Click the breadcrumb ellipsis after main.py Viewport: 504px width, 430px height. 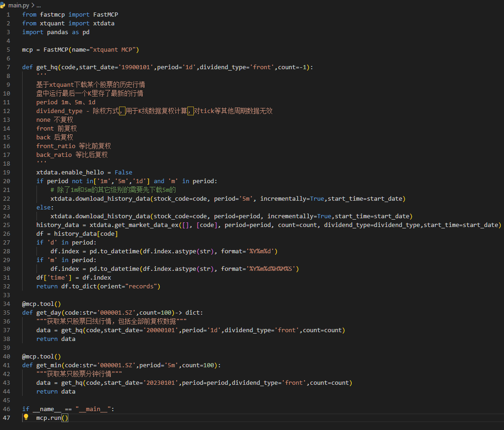click(x=39, y=5)
